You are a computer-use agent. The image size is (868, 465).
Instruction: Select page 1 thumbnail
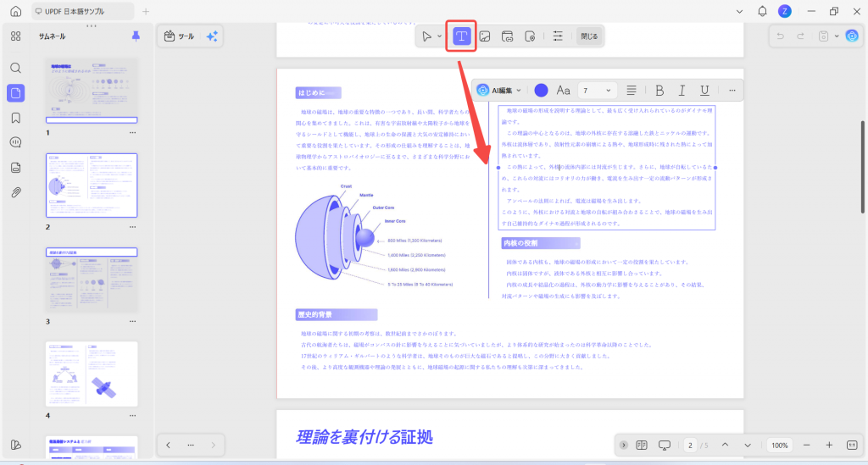pyautogui.click(x=92, y=91)
